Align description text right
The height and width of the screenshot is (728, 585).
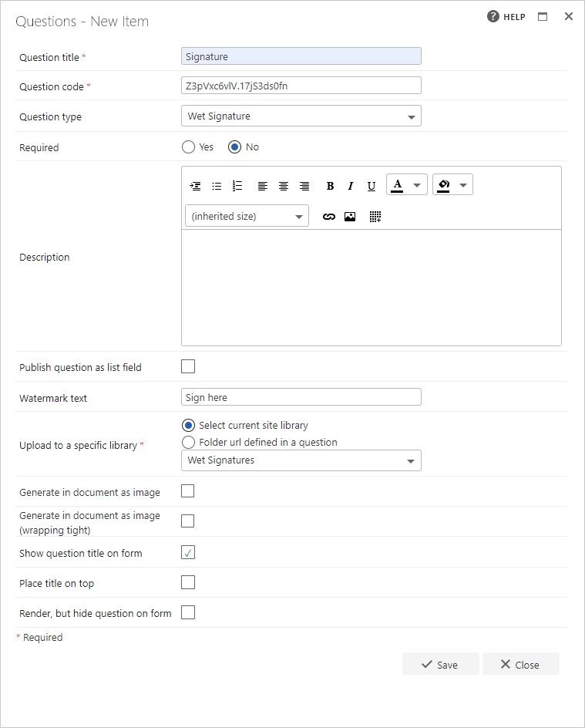(x=304, y=186)
